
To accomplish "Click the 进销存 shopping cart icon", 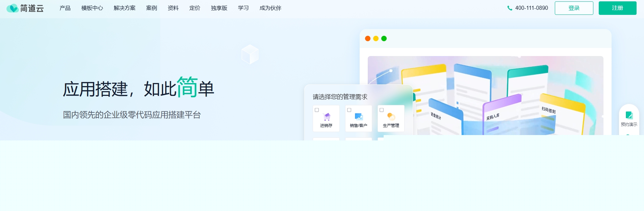I will (x=327, y=117).
